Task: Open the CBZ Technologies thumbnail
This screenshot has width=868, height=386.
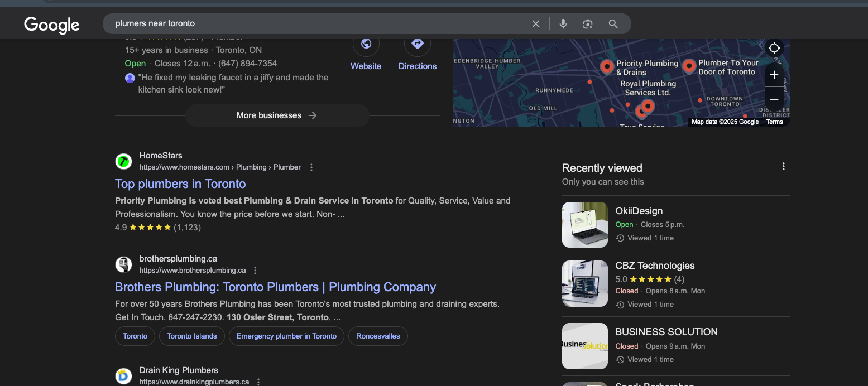Action: [x=585, y=283]
